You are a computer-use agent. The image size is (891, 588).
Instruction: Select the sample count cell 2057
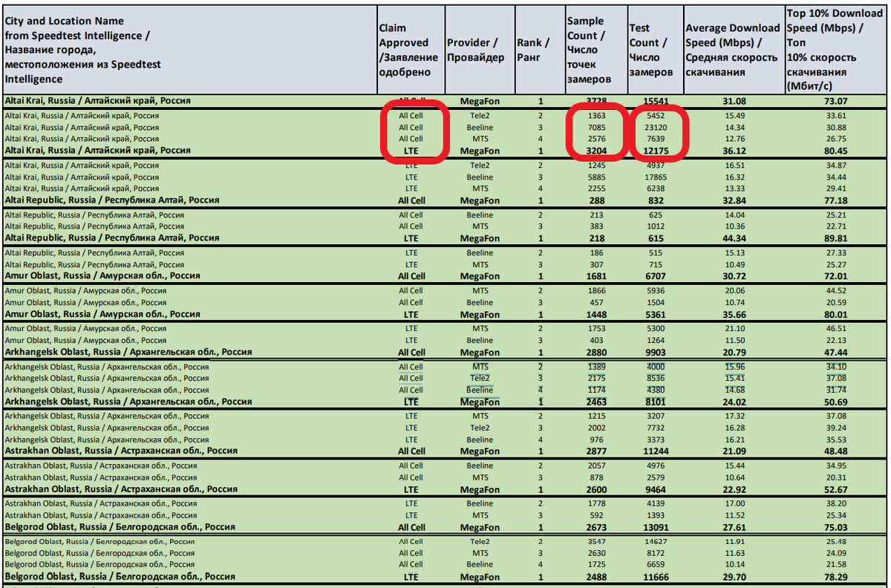pos(596,466)
